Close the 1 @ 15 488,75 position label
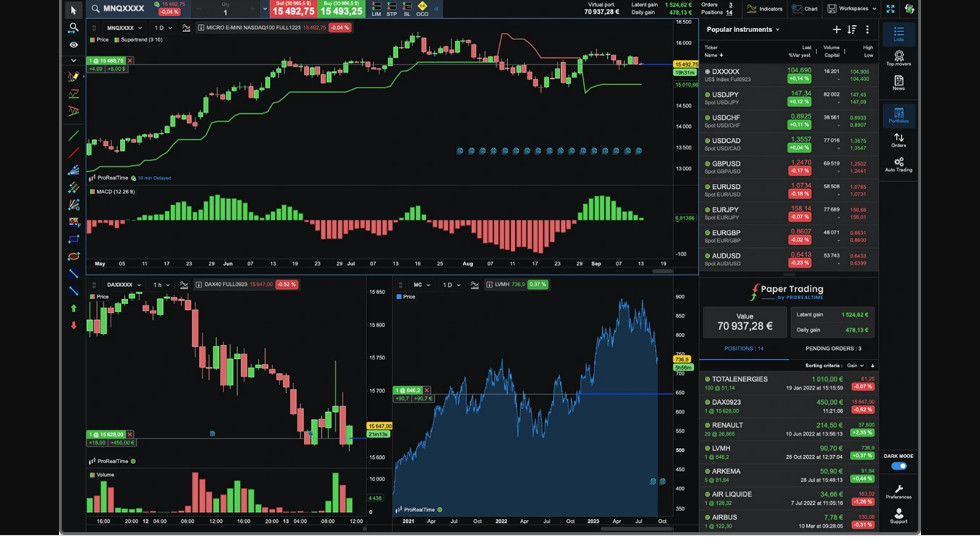The image size is (980, 539). [130, 60]
